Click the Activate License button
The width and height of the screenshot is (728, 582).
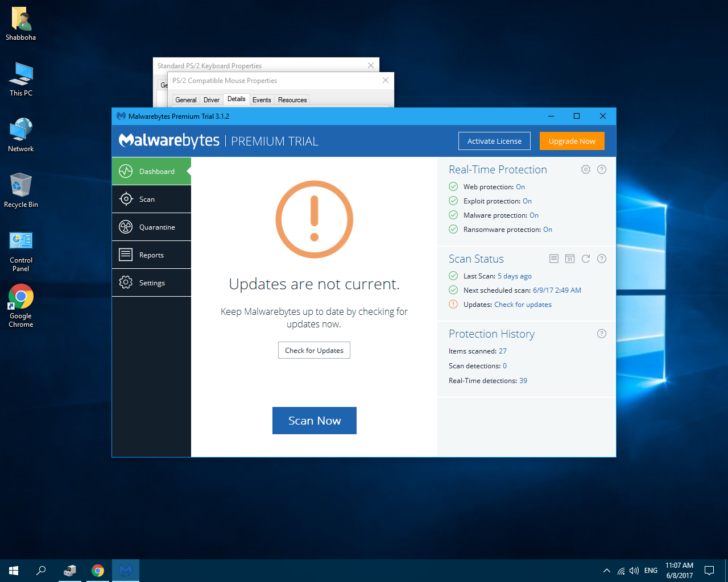[494, 141]
